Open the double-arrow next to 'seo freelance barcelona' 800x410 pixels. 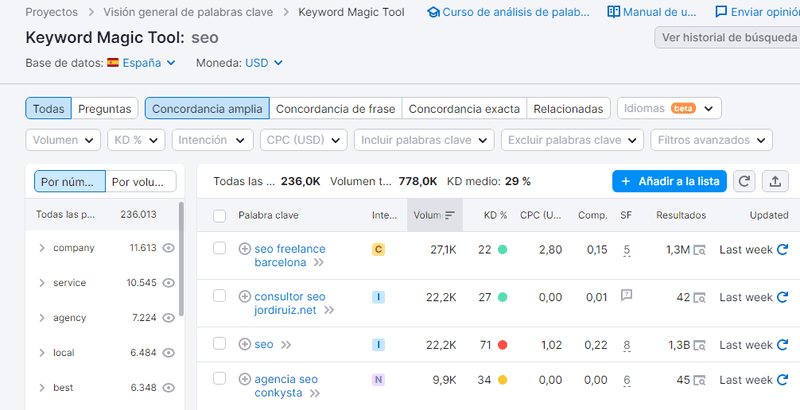pos(319,263)
